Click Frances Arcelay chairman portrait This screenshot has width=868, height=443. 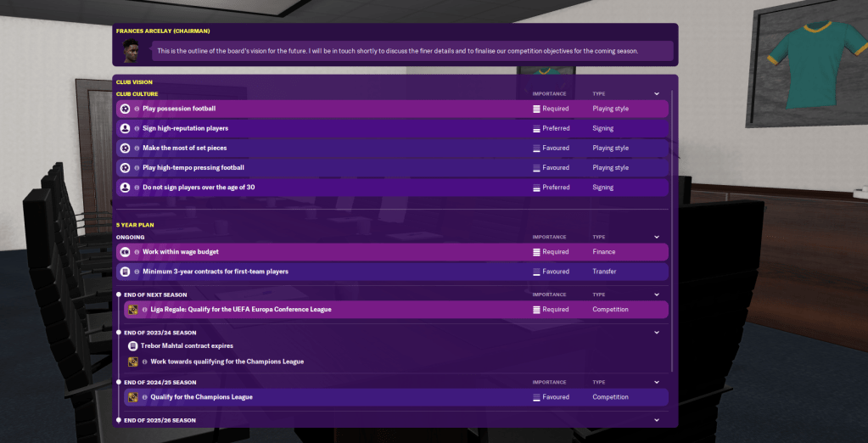(132, 50)
